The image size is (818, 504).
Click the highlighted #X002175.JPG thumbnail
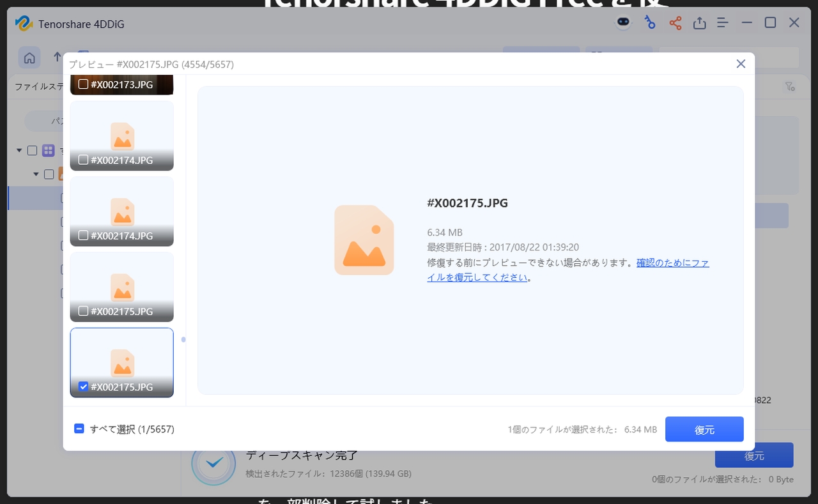coord(121,362)
